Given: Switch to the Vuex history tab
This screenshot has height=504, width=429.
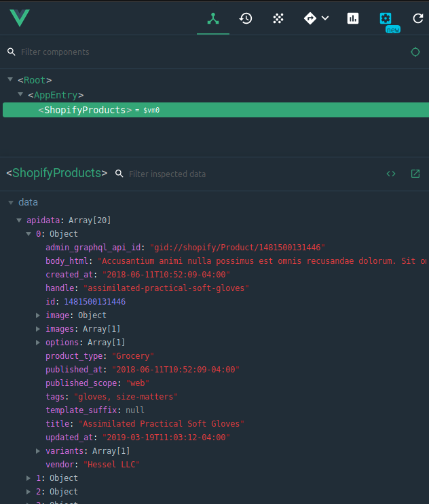Looking at the screenshot, I should click(246, 18).
